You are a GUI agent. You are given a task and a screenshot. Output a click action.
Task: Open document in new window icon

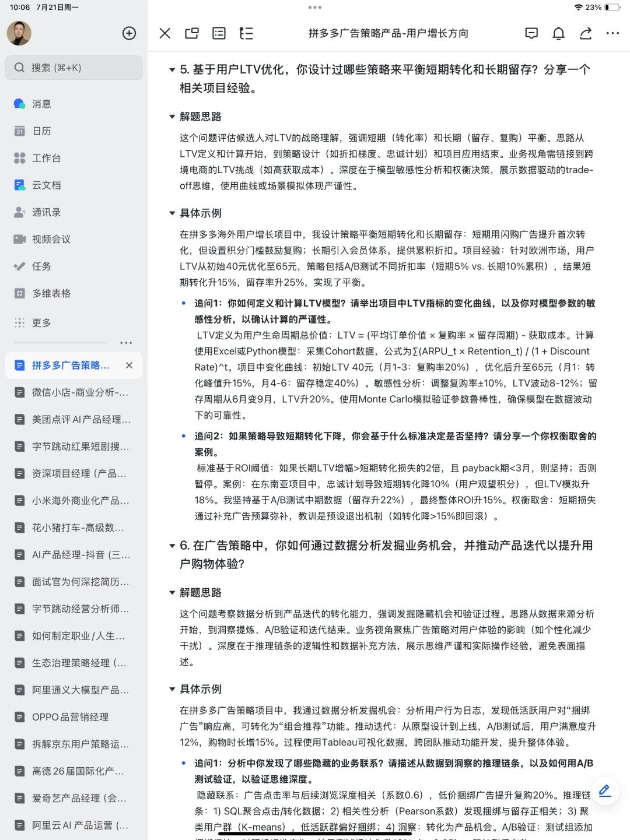coord(192,33)
